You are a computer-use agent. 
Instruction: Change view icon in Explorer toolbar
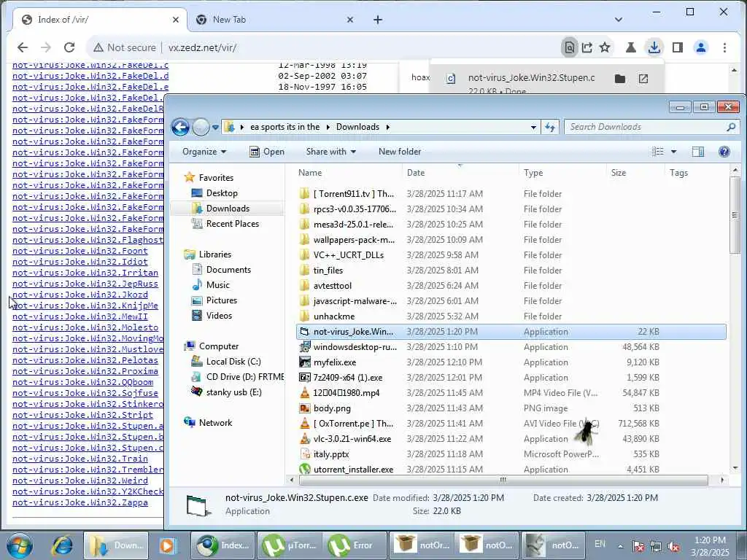point(658,152)
